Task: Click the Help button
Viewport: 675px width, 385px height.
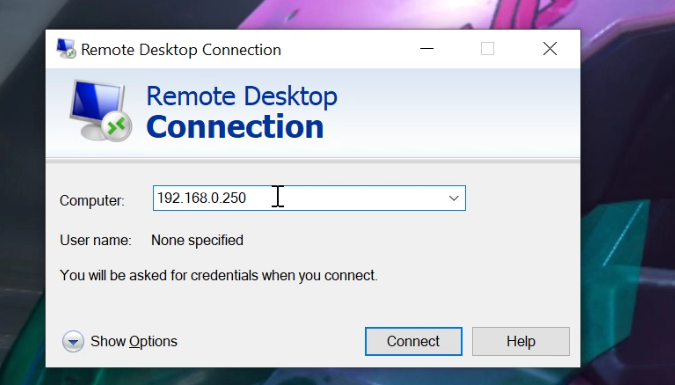Action: click(x=520, y=342)
